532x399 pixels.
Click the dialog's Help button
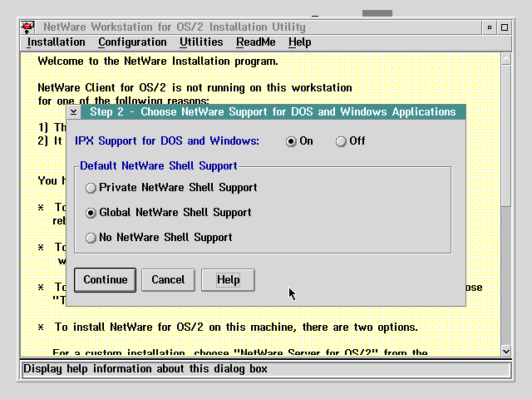pyautogui.click(x=228, y=280)
